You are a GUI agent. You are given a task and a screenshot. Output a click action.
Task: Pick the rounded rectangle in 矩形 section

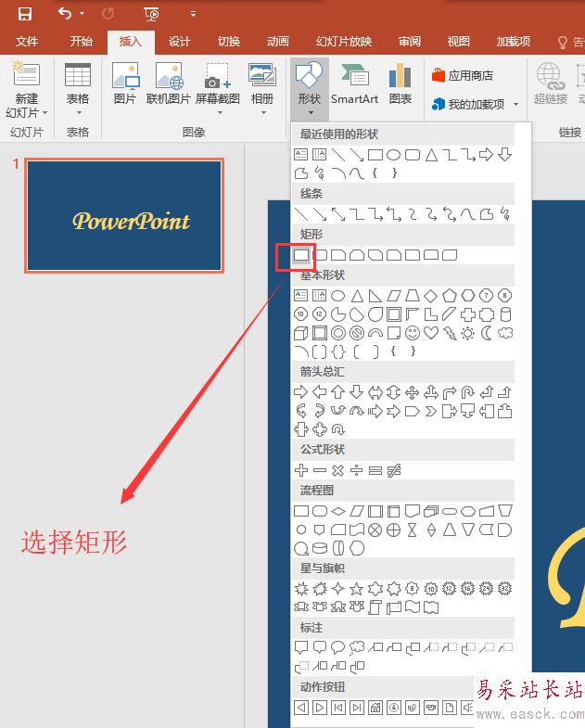pos(320,255)
